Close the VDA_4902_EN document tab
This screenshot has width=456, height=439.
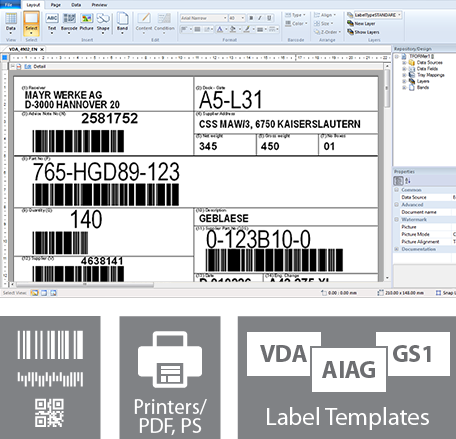(42, 49)
